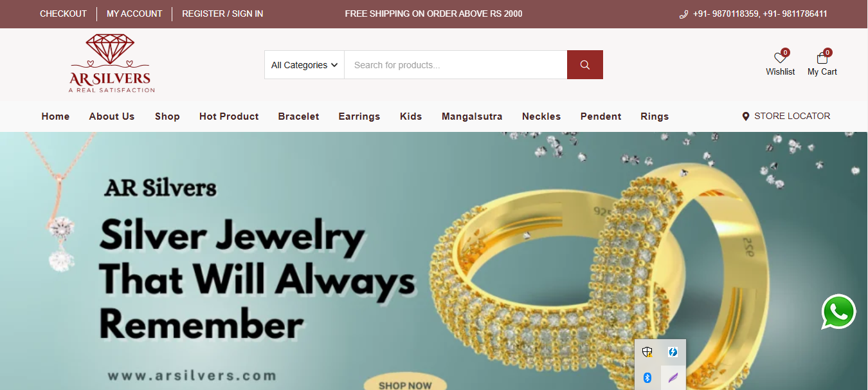Open REGISTER / SIGN IN
This screenshot has width=868, height=390.
pyautogui.click(x=222, y=14)
